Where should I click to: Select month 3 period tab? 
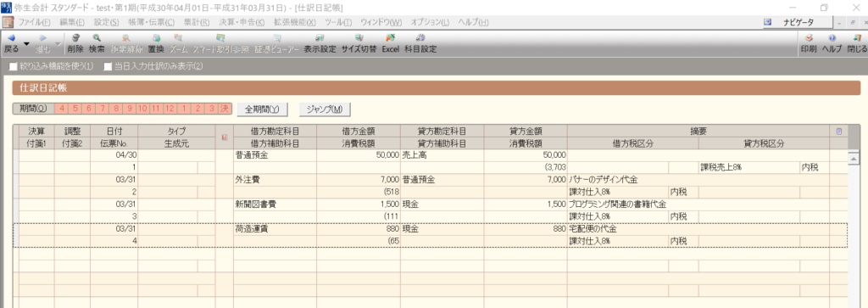pyautogui.click(x=210, y=109)
